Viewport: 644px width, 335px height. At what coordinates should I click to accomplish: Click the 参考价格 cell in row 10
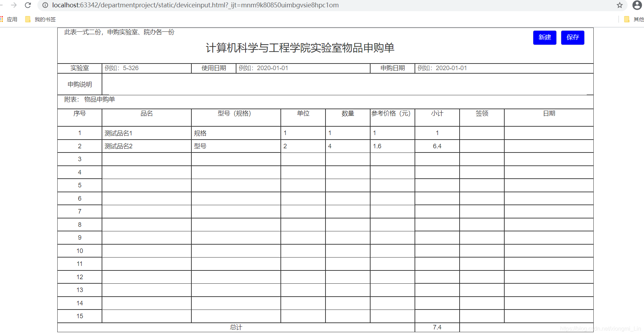[393, 251]
